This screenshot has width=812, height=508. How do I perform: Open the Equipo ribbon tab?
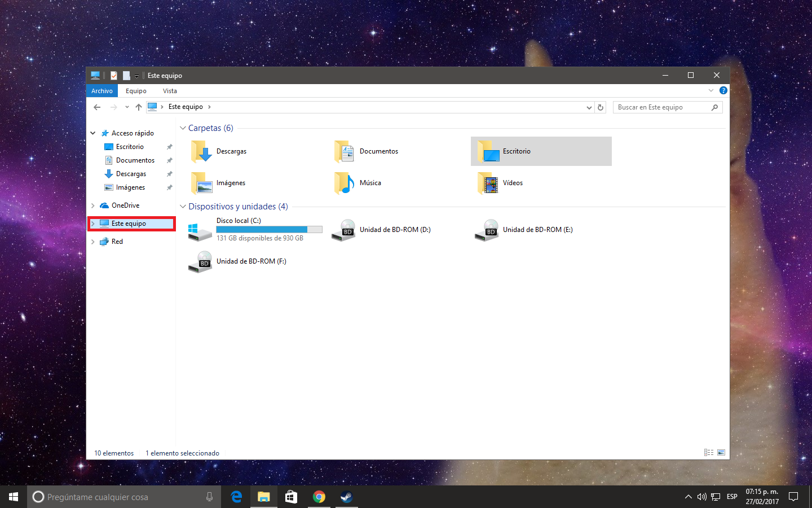point(136,91)
